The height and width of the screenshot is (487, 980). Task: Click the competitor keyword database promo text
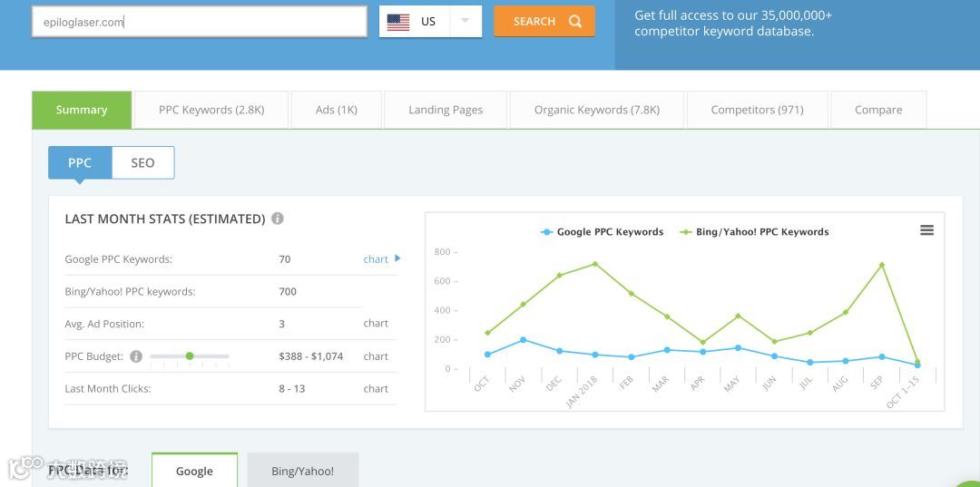(x=733, y=24)
